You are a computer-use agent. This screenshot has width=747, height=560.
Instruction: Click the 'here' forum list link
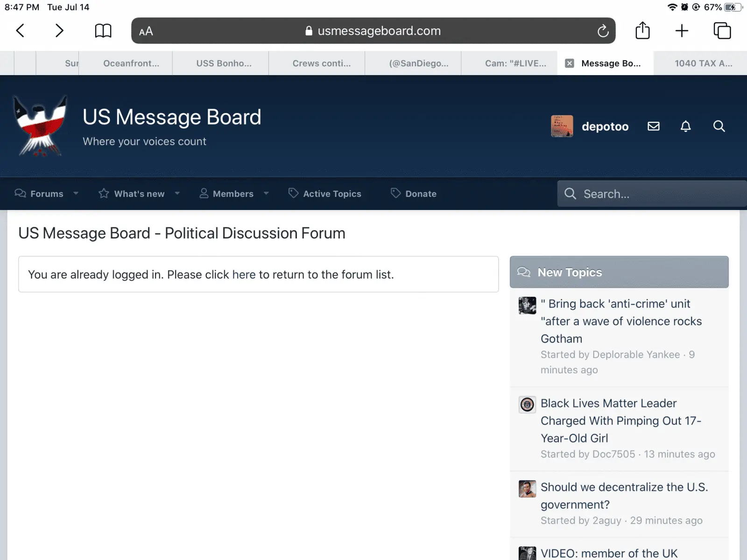coord(244,274)
